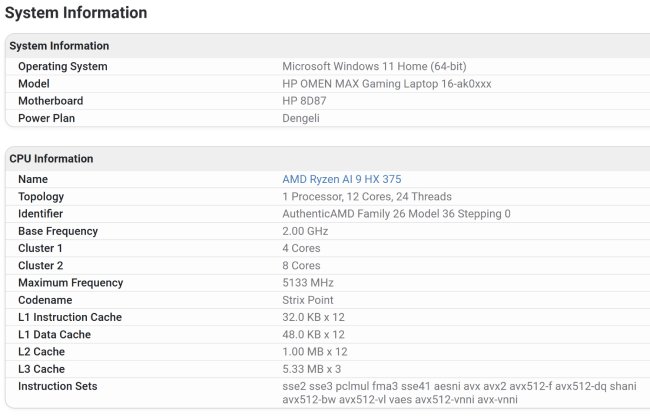
Task: Click the Microsoft Windows 11 Home value
Action: tap(371, 67)
